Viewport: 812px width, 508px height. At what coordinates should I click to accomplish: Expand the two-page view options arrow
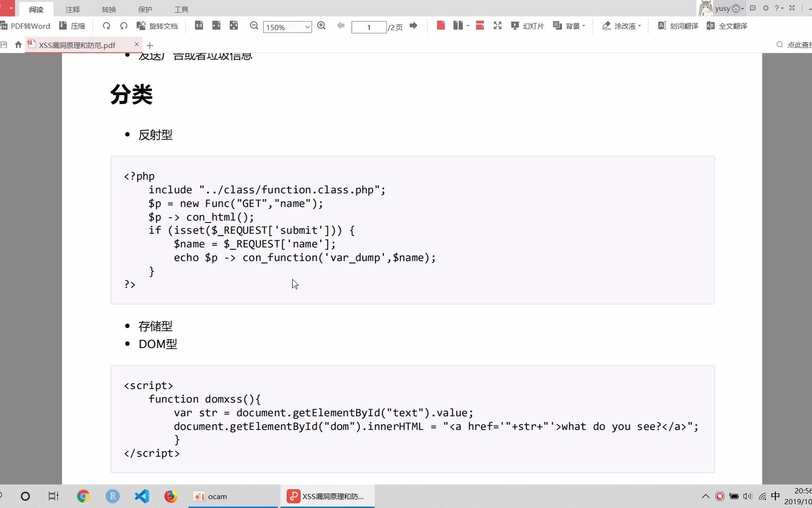[468, 26]
